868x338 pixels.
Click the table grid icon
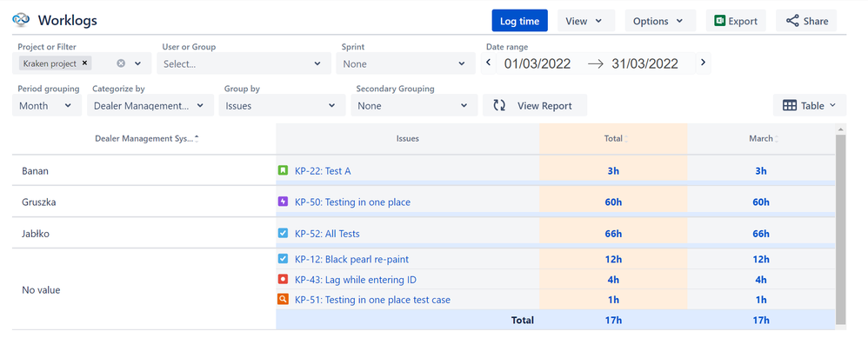coord(790,106)
